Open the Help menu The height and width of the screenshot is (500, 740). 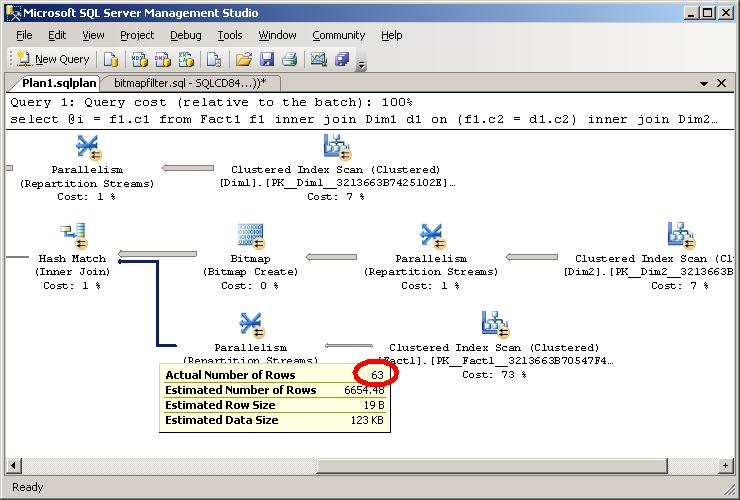(x=392, y=35)
